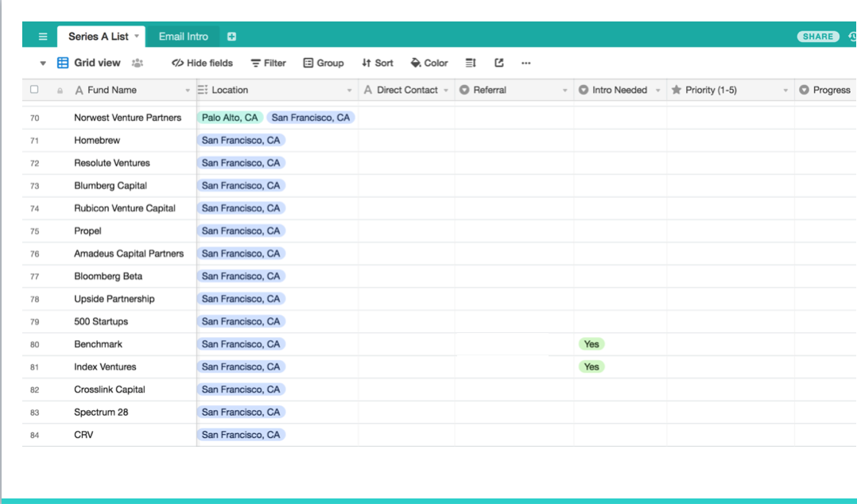Open Direct Contact column dropdown arrow
This screenshot has height=504, width=857.
click(446, 90)
